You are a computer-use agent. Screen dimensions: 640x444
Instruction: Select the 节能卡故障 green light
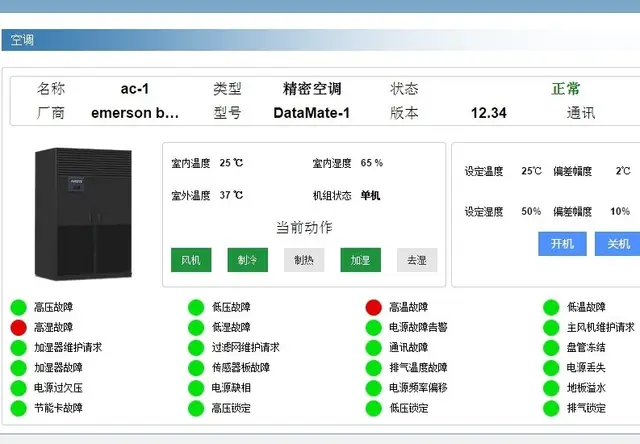click(18, 408)
